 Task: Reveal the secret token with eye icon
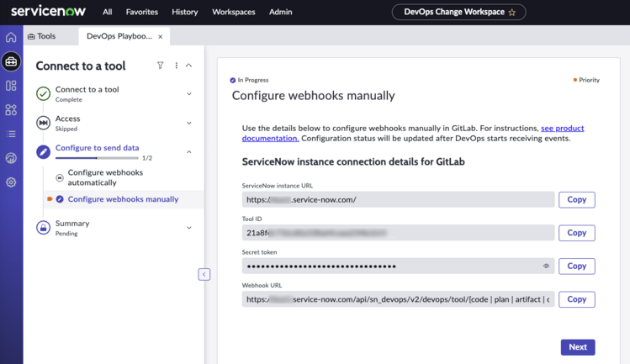pyautogui.click(x=546, y=266)
